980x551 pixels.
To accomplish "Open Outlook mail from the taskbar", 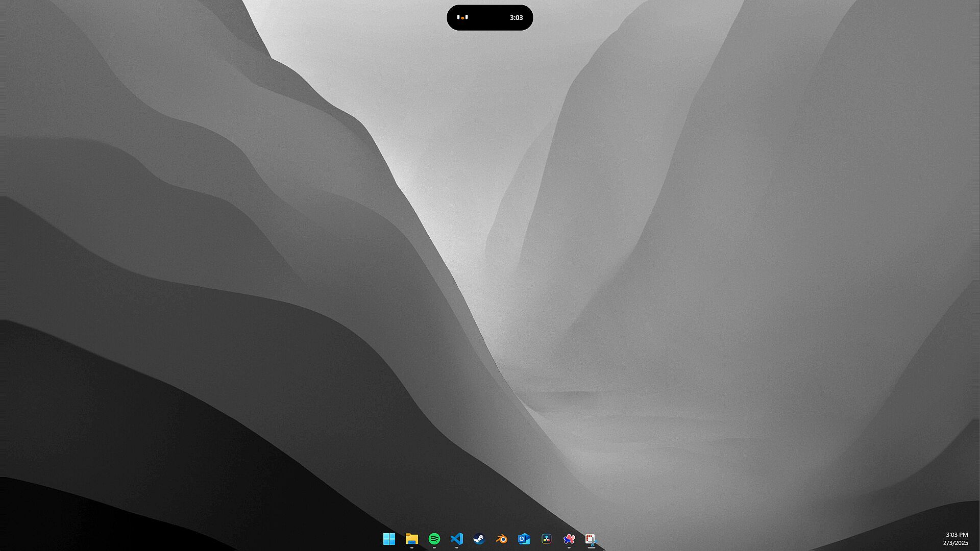I will click(524, 539).
